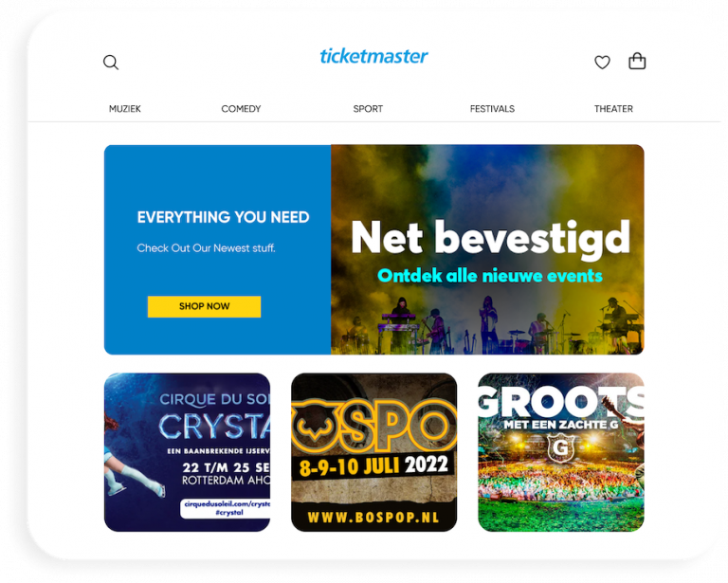Screen dimensions: 728x583
Task: Open the Festivals category
Action: 492,109
